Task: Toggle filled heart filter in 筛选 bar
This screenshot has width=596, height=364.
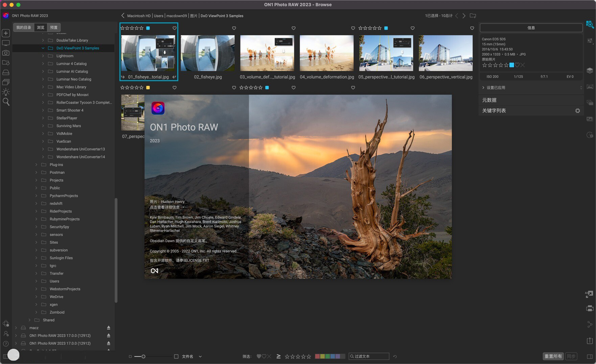Action: click(259, 356)
